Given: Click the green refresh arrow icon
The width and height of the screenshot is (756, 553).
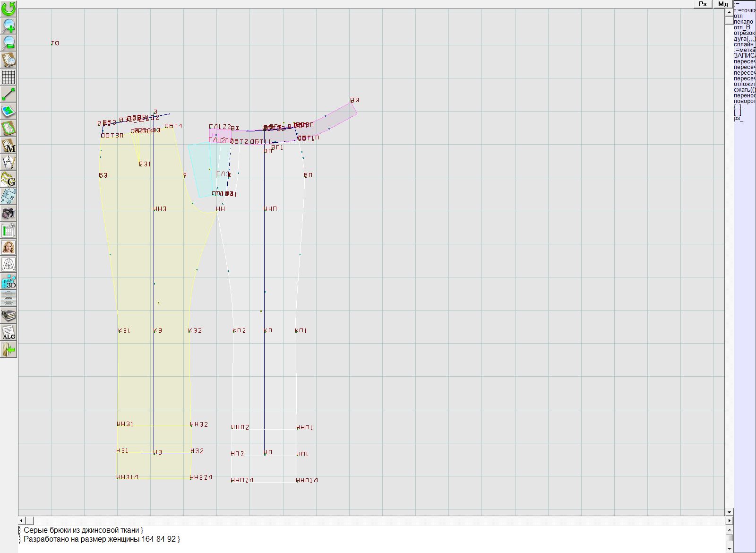Looking at the screenshot, I should click(x=9, y=9).
